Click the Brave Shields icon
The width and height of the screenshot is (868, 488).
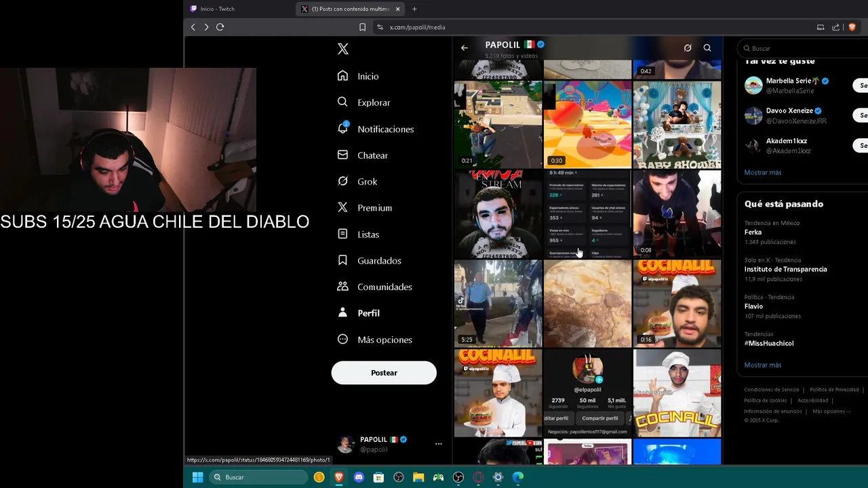[852, 27]
